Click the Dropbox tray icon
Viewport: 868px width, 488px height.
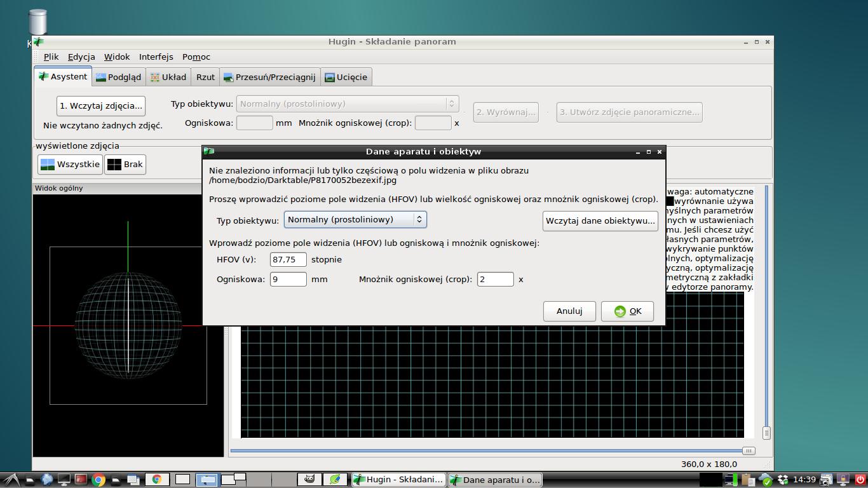(x=783, y=479)
